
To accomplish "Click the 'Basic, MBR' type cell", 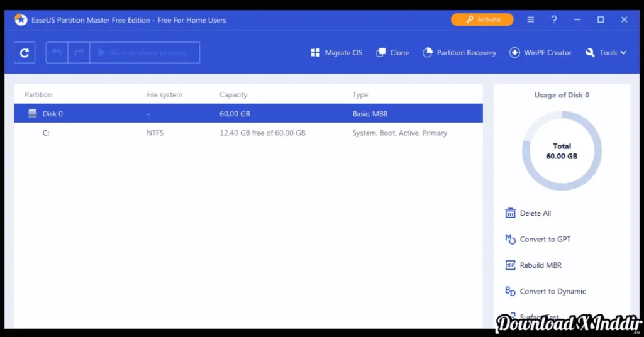I will coord(370,114).
